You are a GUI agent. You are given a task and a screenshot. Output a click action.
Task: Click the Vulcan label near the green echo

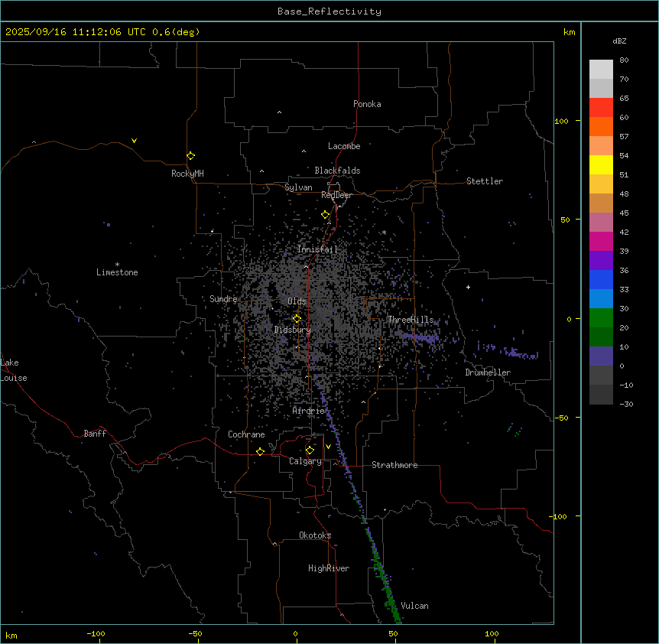(414, 606)
